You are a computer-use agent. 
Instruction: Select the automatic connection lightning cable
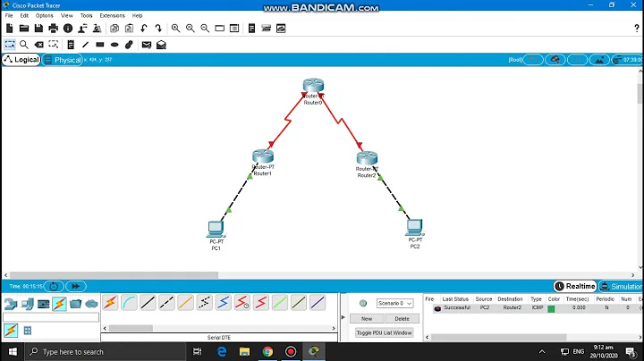[111, 303]
